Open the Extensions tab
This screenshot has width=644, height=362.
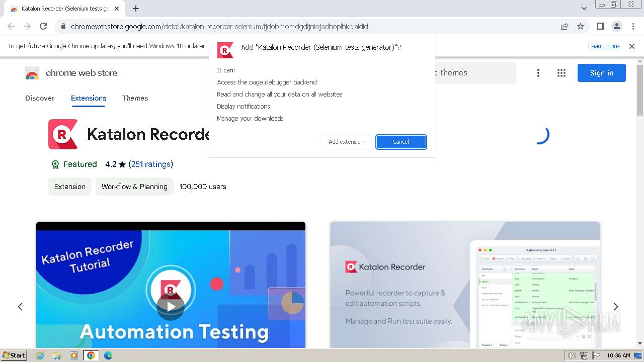(x=89, y=98)
